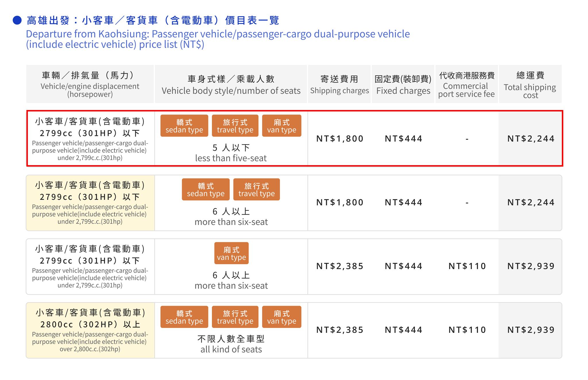Click the Chinese title 高雄出發 price list heading
Image resolution: width=588 pixels, height=380 pixels.
tap(153, 20)
